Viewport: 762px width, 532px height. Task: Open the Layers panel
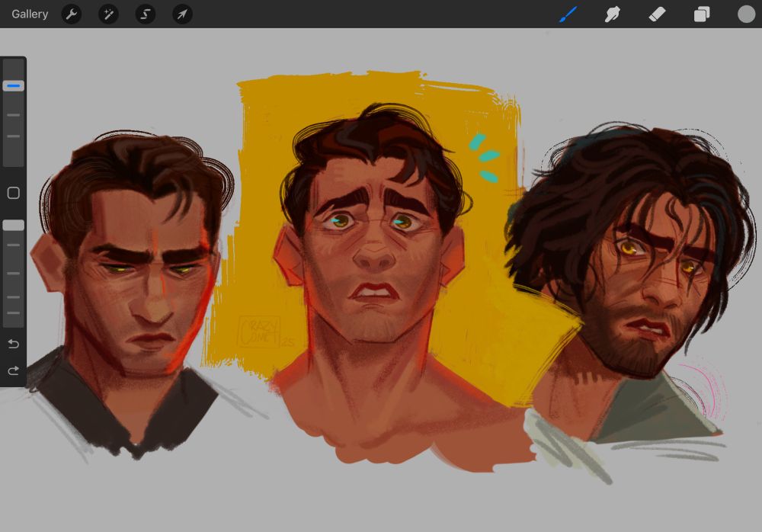click(701, 14)
